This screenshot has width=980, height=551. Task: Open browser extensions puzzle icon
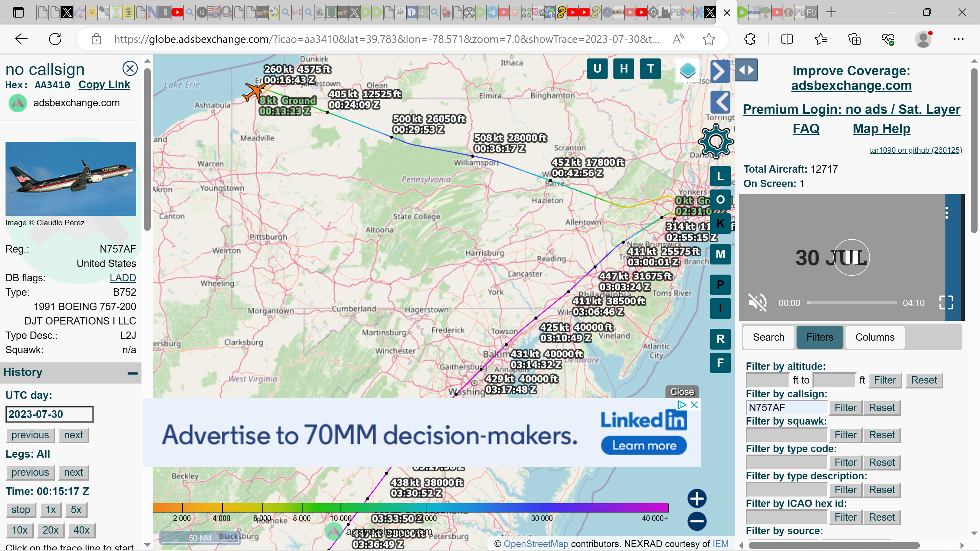pyautogui.click(x=750, y=39)
